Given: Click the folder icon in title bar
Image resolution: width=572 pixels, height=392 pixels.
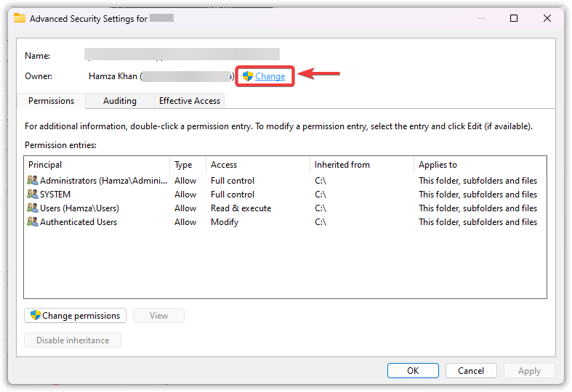Looking at the screenshot, I should pos(20,18).
